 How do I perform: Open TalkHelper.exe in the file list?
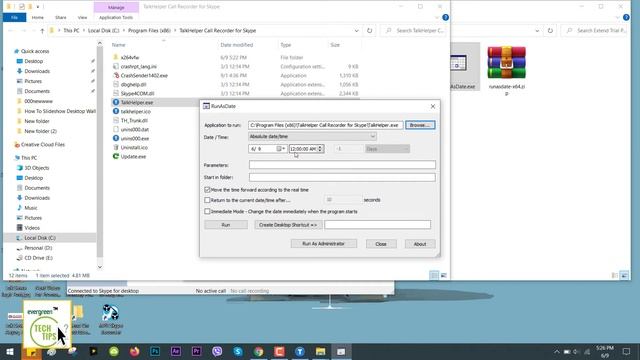click(137, 102)
